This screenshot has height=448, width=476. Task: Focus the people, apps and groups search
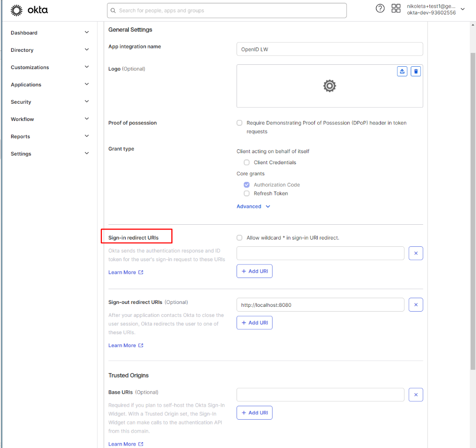click(x=227, y=11)
